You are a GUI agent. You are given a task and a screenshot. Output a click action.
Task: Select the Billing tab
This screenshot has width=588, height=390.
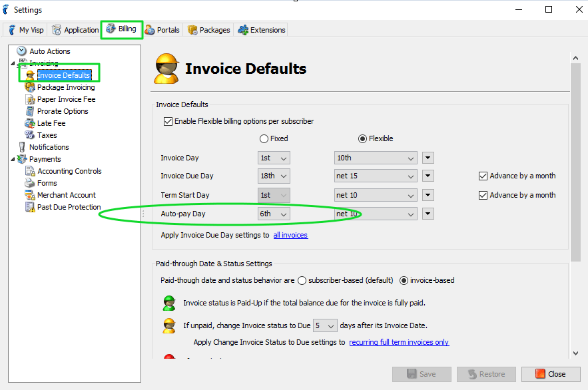coord(121,29)
